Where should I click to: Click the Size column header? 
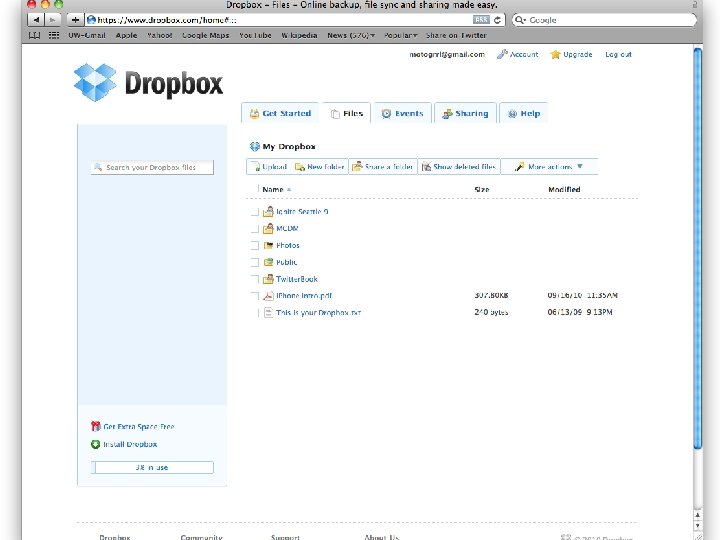(x=482, y=189)
